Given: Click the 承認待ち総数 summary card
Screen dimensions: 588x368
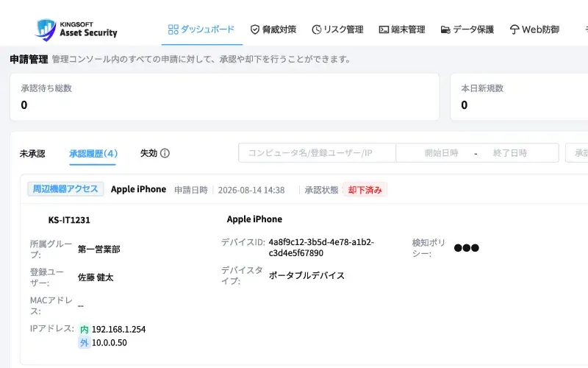Looking at the screenshot, I should coord(225,97).
